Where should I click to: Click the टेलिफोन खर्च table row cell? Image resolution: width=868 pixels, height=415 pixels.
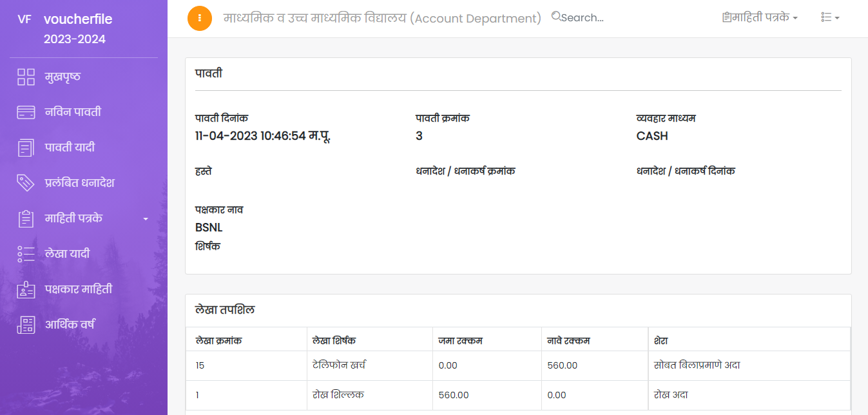[x=339, y=365]
